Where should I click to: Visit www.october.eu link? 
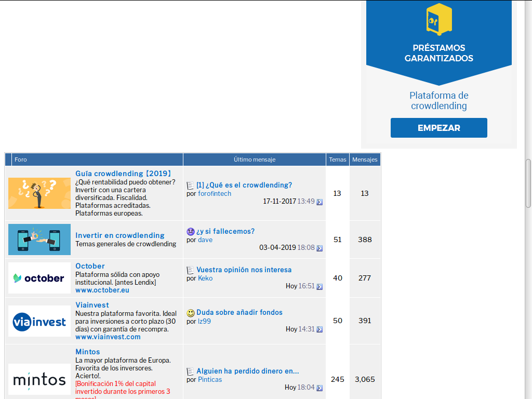102,290
